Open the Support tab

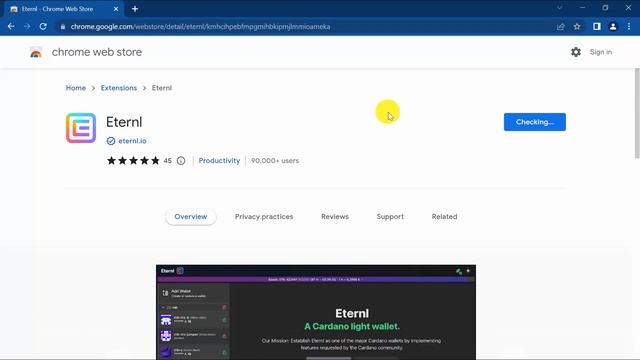click(x=390, y=217)
